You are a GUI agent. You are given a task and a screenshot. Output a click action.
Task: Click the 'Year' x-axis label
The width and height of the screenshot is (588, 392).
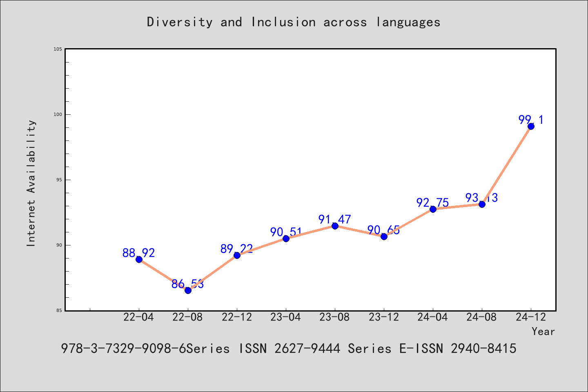coord(543,331)
